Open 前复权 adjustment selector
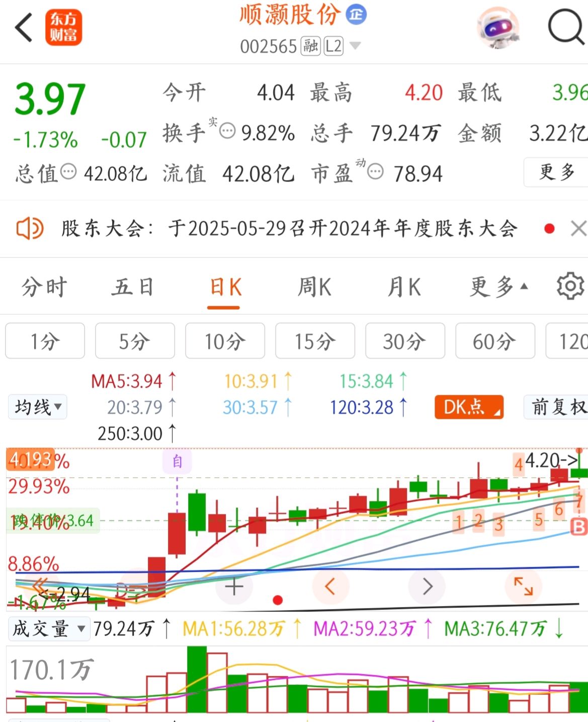Screen dimensions: 588x722 556,407
